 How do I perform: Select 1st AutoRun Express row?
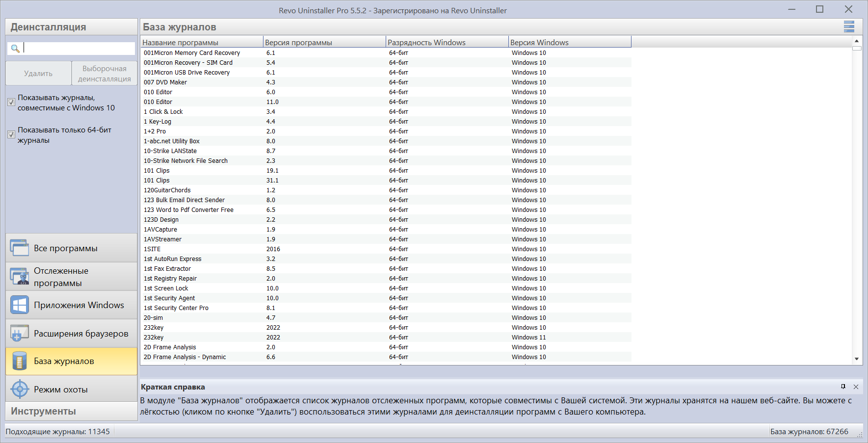[386, 259]
